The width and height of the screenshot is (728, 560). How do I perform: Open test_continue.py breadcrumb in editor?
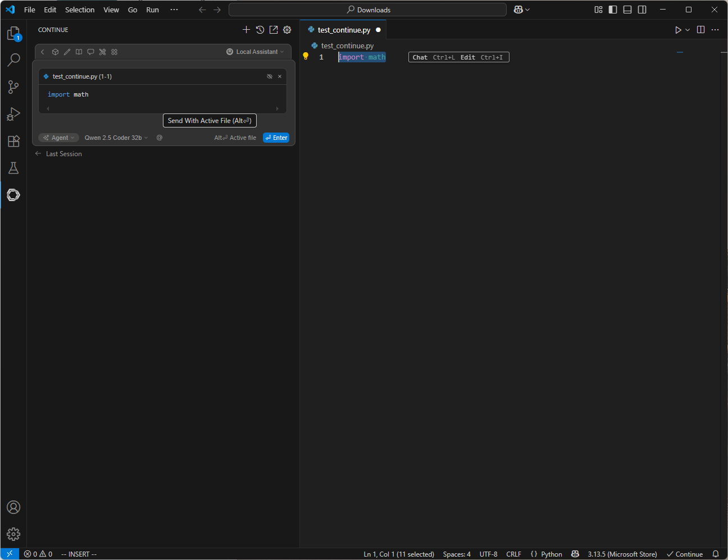pos(343,45)
